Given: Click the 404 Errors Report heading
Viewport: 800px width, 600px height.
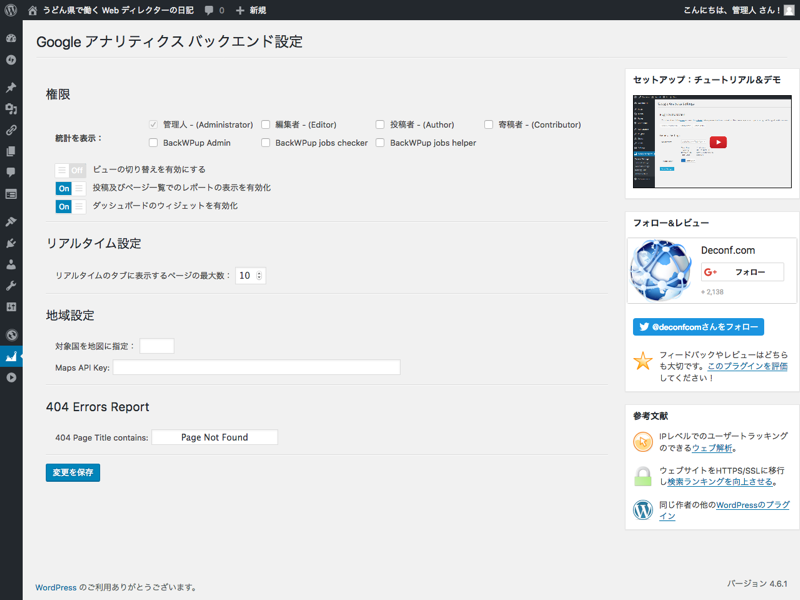Looking at the screenshot, I should [97, 407].
